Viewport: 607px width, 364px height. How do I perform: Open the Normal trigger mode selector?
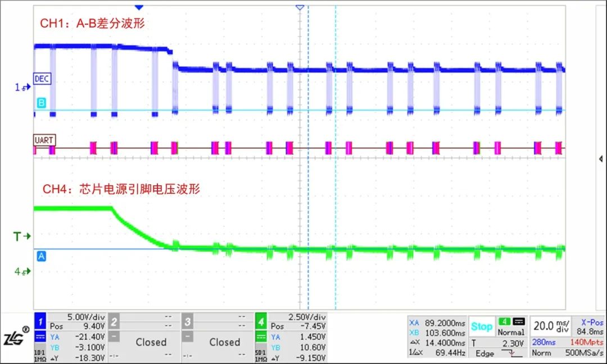click(511, 332)
